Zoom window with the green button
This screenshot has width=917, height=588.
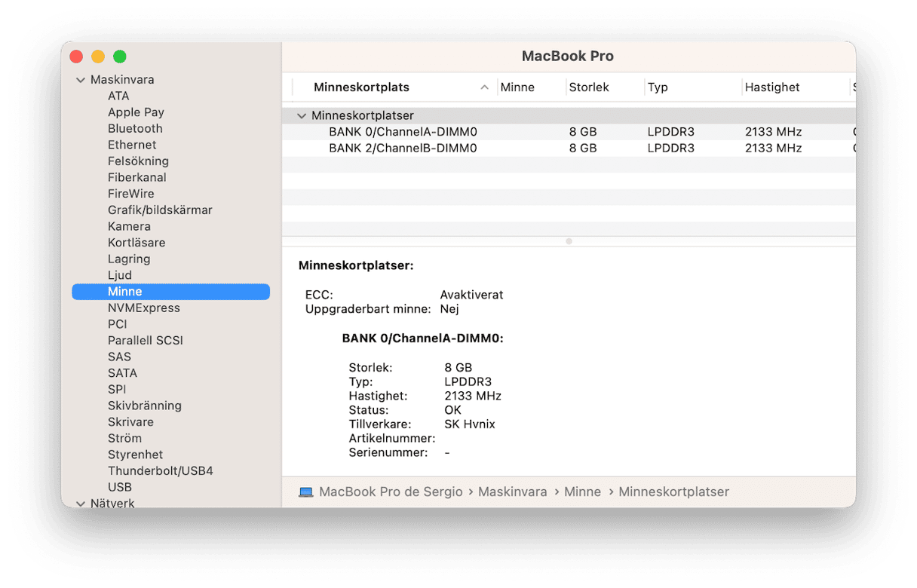[119, 57]
